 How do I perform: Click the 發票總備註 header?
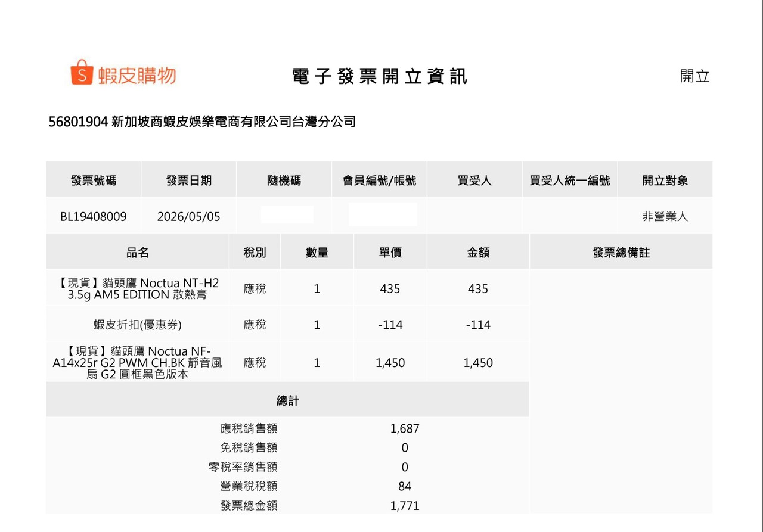tap(621, 253)
